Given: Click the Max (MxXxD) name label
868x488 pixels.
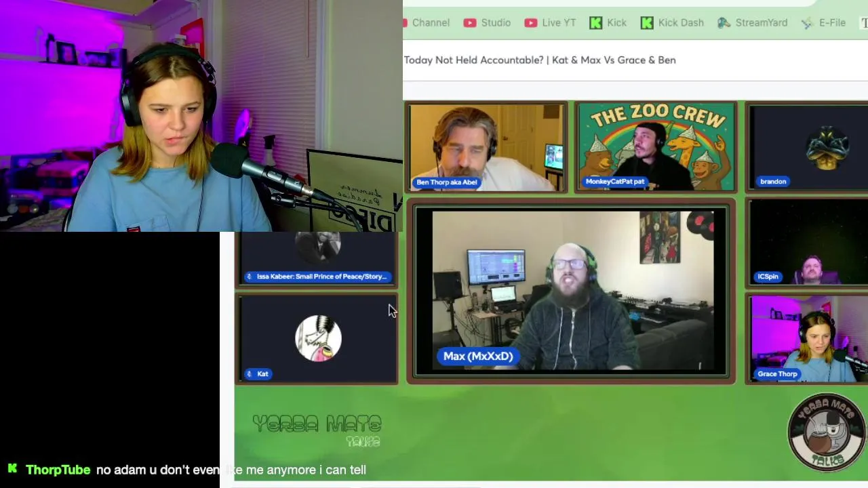Looking at the screenshot, I should [x=478, y=356].
